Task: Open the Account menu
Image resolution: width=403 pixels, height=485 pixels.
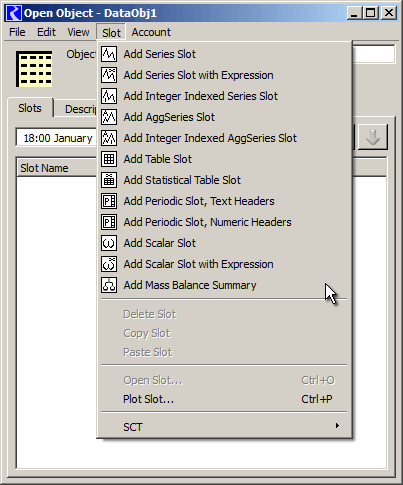Action: [151, 32]
